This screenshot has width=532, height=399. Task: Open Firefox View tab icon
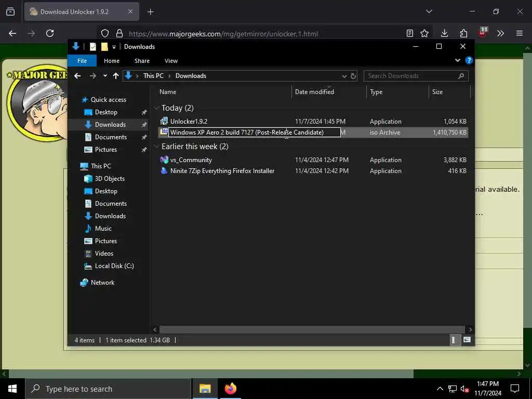point(10,11)
